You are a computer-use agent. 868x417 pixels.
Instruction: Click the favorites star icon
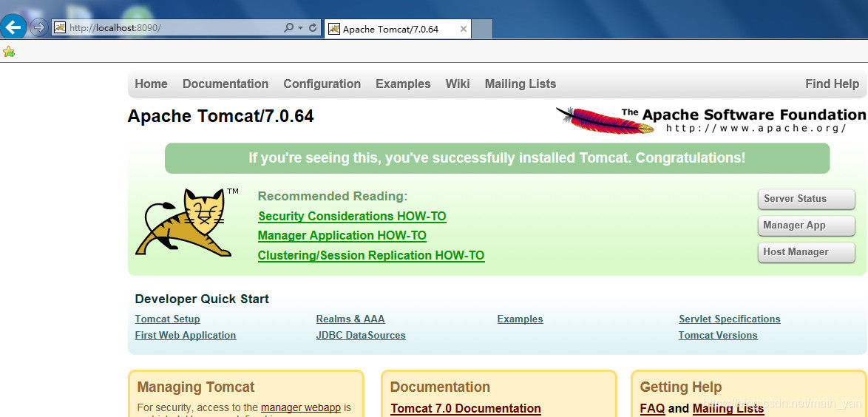8,52
